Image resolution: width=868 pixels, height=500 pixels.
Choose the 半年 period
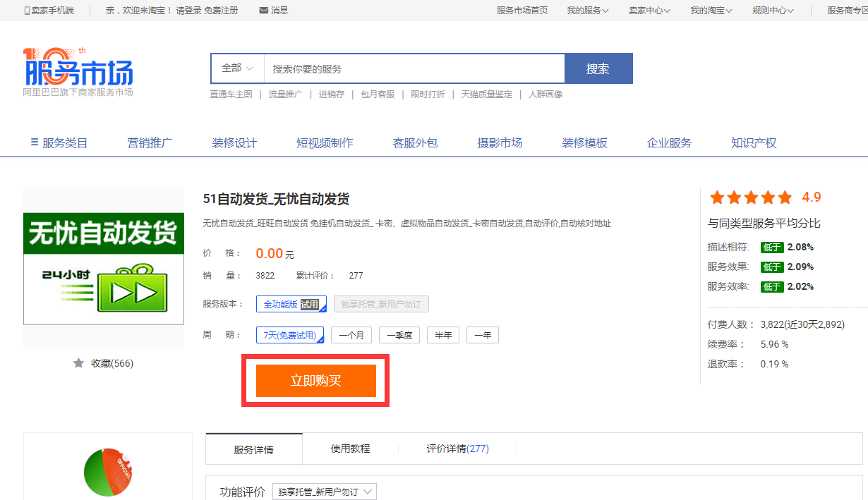pyautogui.click(x=443, y=335)
